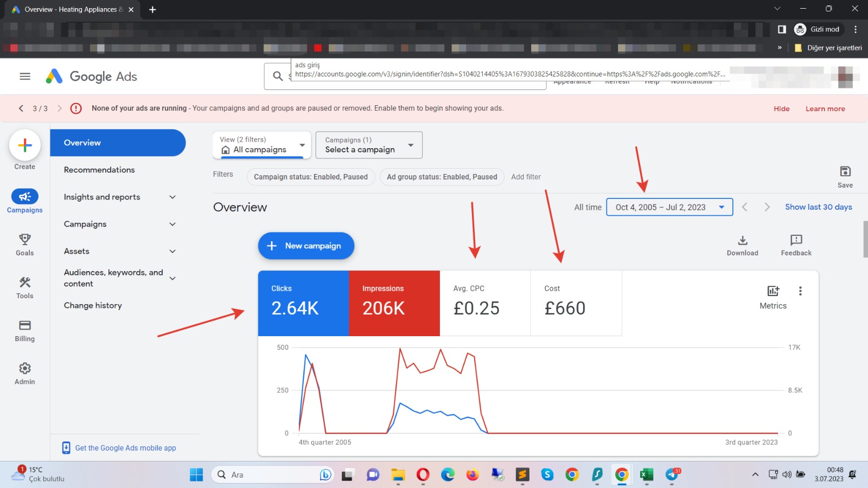Open Diğer yer işaretleri bookmarks folder
Screen dimensions: 868x488
pos(828,48)
